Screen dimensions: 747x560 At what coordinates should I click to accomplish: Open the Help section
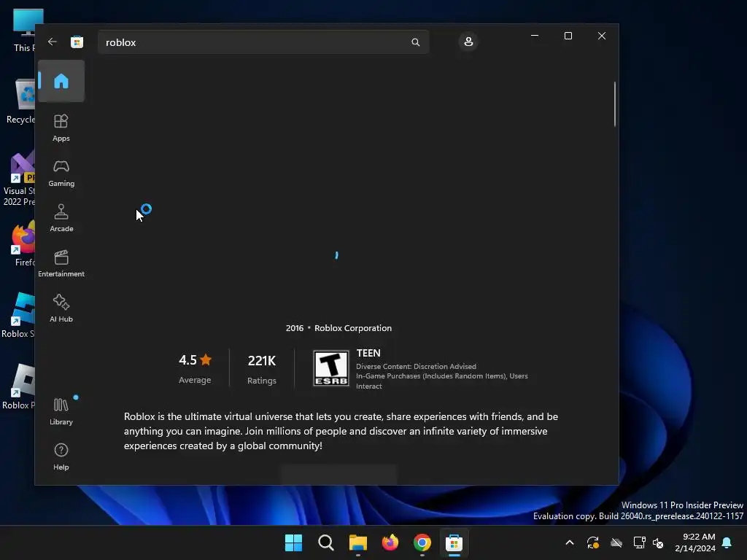pyautogui.click(x=61, y=457)
